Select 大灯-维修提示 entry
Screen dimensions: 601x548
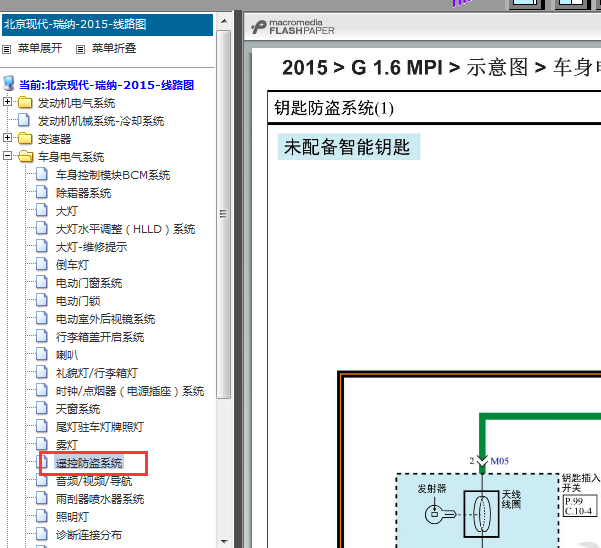tap(91, 247)
